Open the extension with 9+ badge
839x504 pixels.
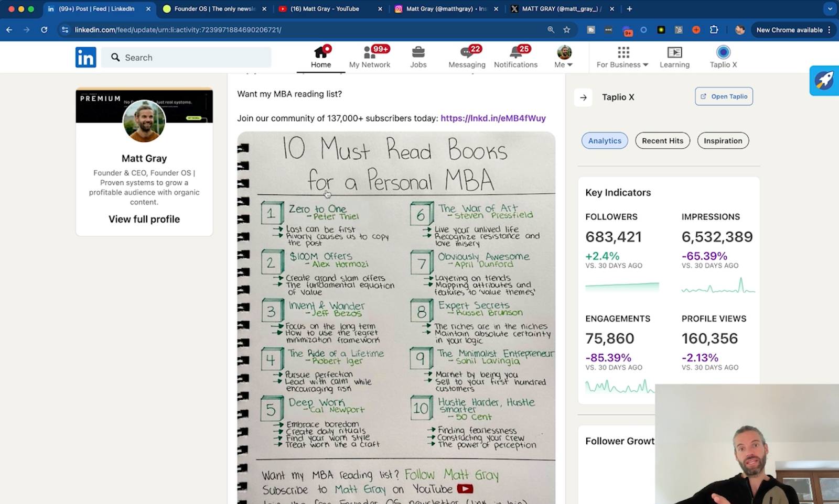click(x=627, y=30)
